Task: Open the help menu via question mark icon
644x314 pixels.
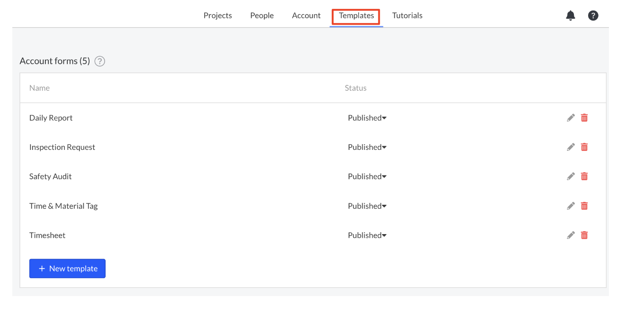Action: [593, 15]
